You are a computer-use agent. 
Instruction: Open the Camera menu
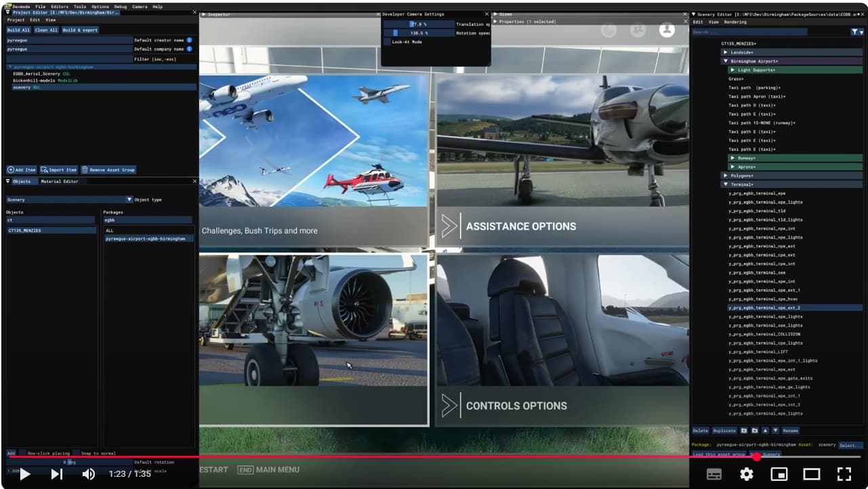tap(140, 7)
